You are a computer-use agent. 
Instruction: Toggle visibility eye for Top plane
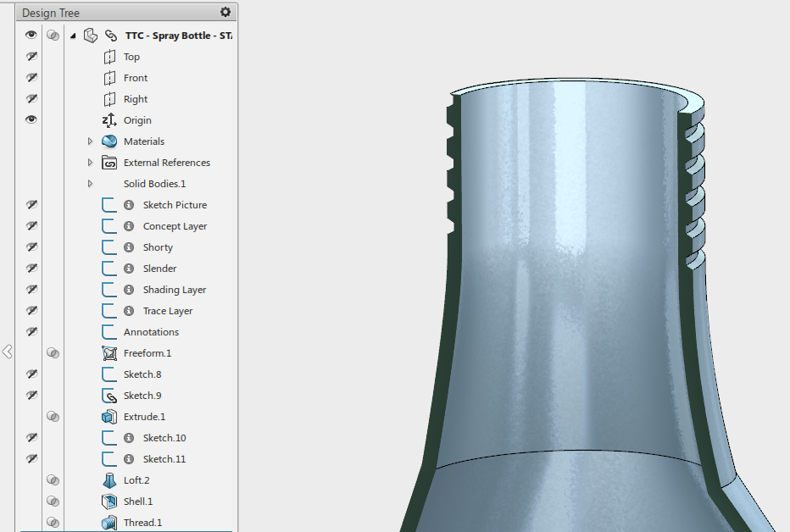pyautogui.click(x=31, y=57)
